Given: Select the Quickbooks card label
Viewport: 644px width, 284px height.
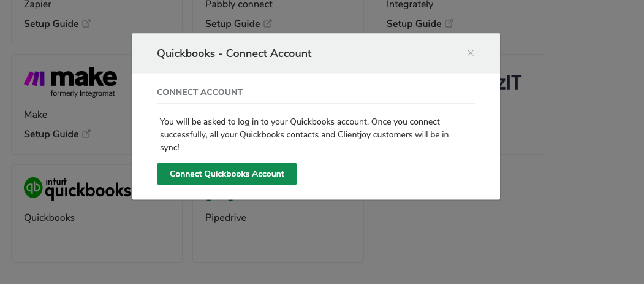Looking at the screenshot, I should 49,217.
